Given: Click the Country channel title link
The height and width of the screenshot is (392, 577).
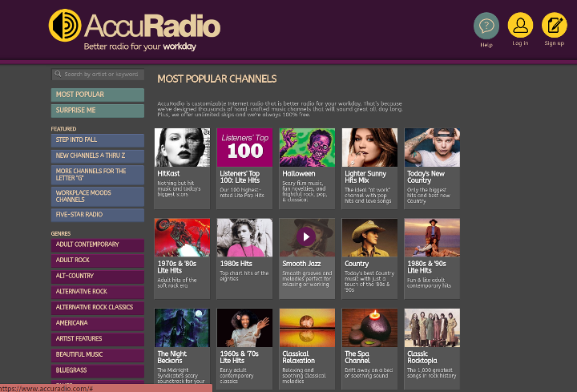Looking at the screenshot, I should 357,264.
